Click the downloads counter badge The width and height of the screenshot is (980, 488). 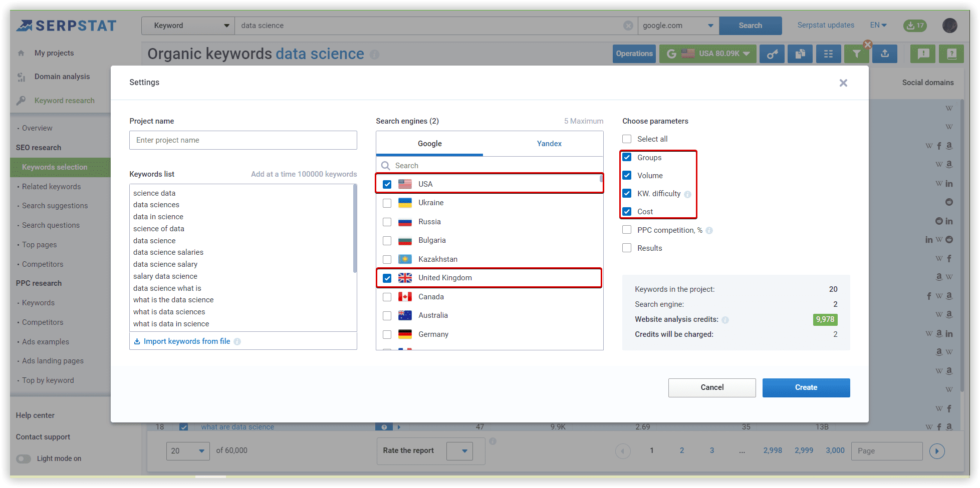915,26
